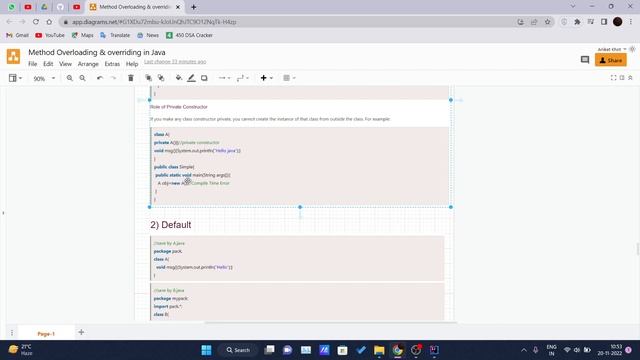
Task: Open the Edit menu
Action: [x=48, y=64]
